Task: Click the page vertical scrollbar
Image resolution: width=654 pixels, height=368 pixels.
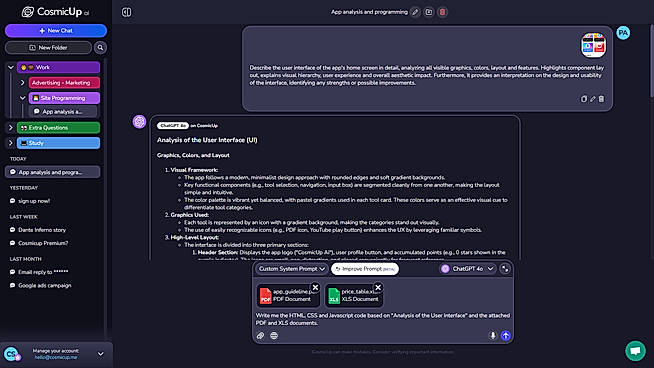Action: [651, 60]
